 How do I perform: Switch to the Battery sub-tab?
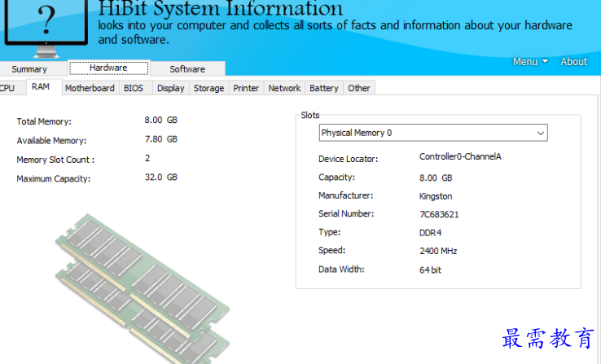click(324, 88)
